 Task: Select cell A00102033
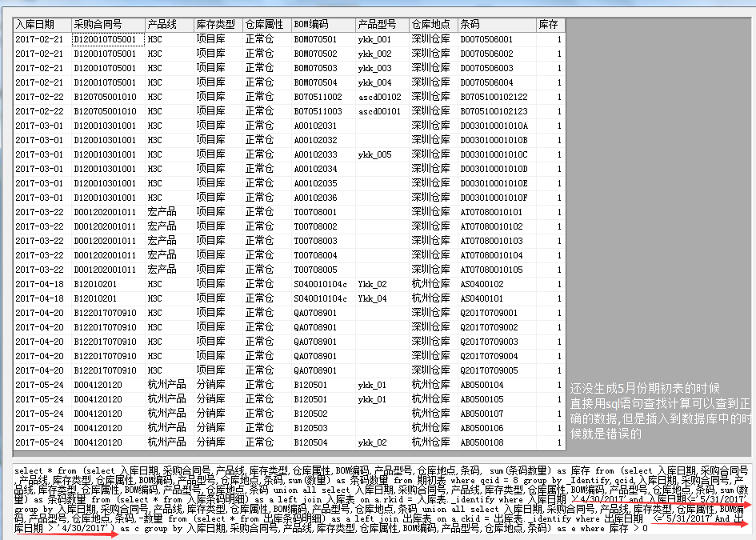click(323, 154)
